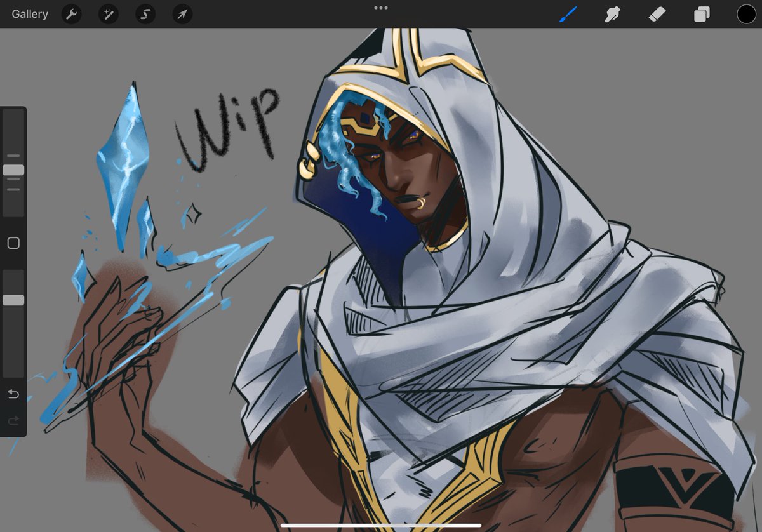Activate the Selection tool

tap(145, 14)
